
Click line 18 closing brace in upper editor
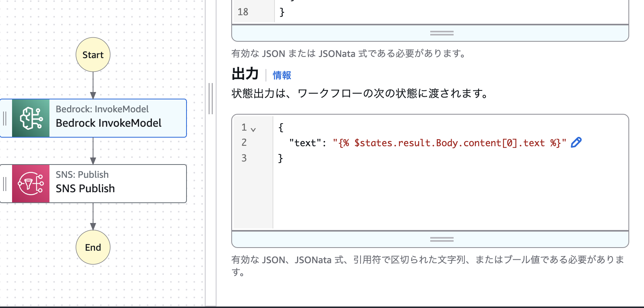click(x=282, y=12)
